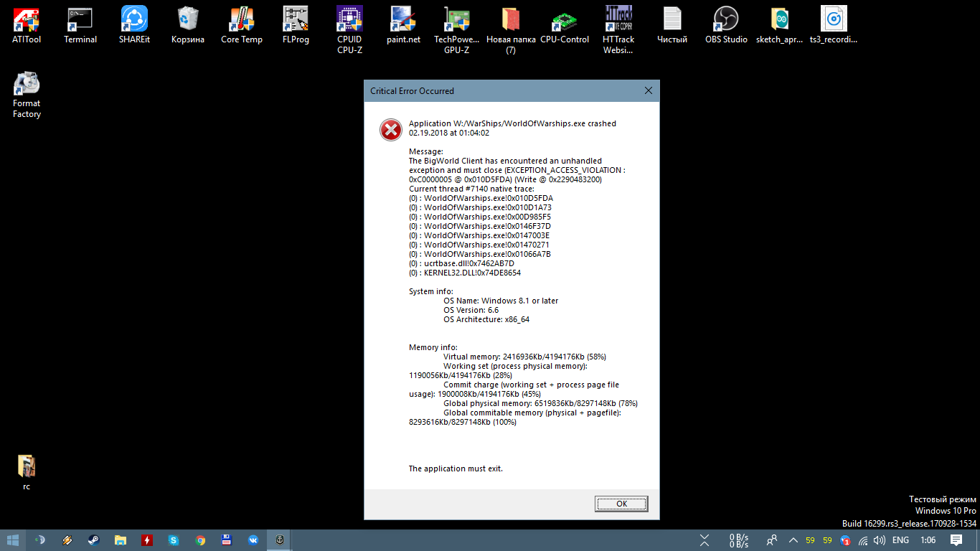Open the Windows Start menu
980x551 pixels.
click(x=13, y=540)
